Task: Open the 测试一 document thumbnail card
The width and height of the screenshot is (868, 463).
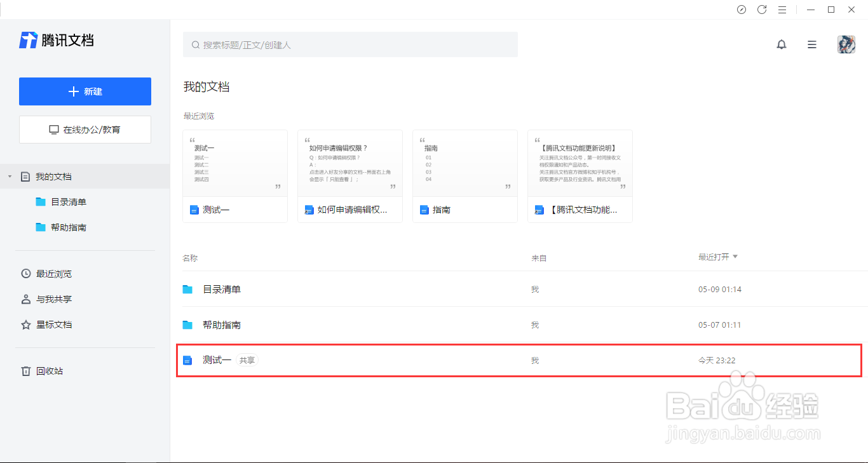Action: tap(235, 176)
